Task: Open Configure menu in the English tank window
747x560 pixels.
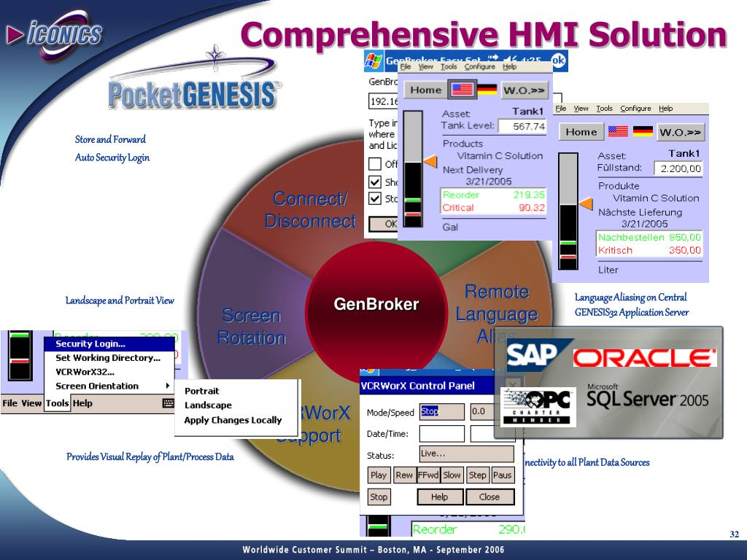Action: (x=480, y=67)
